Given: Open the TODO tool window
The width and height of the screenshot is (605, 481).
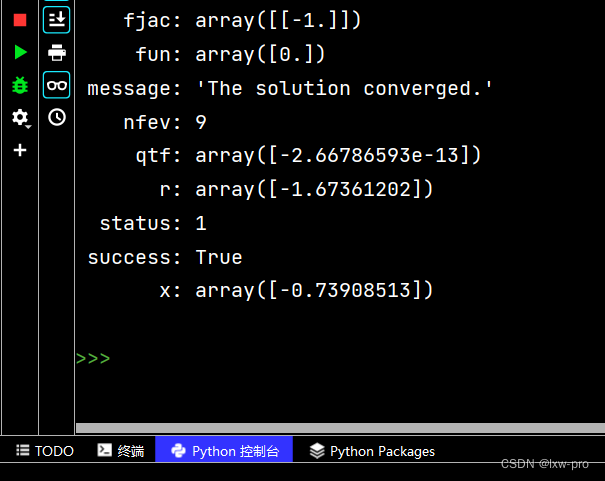Looking at the screenshot, I should (x=45, y=451).
